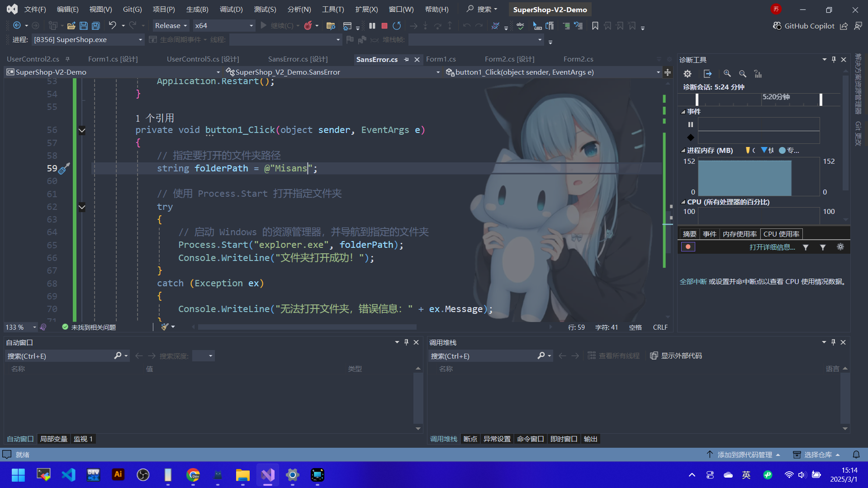Viewport: 868px width, 488px height.
Task: Click the quick actions screwdriver on line 59
Action: pyautogui.click(x=64, y=169)
